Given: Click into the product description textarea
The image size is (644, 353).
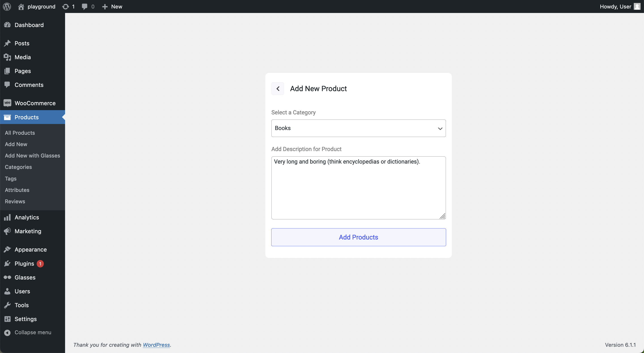Looking at the screenshot, I should coord(358,188).
